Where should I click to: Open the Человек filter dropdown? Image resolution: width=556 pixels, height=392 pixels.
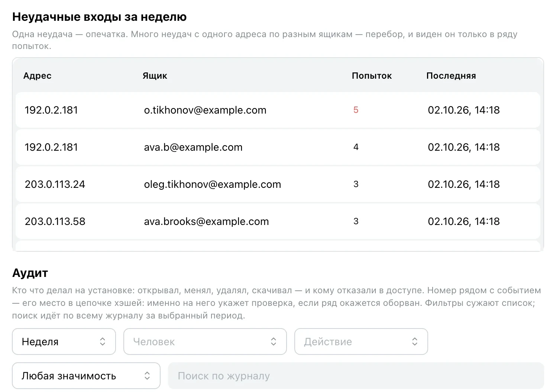(205, 342)
